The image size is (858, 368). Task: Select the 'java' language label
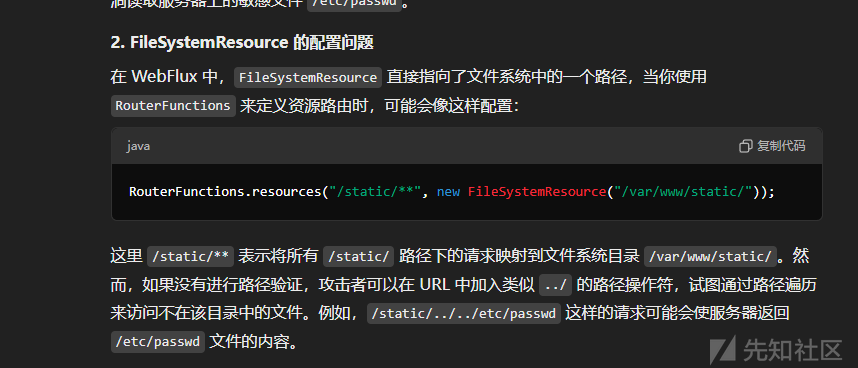click(x=138, y=147)
